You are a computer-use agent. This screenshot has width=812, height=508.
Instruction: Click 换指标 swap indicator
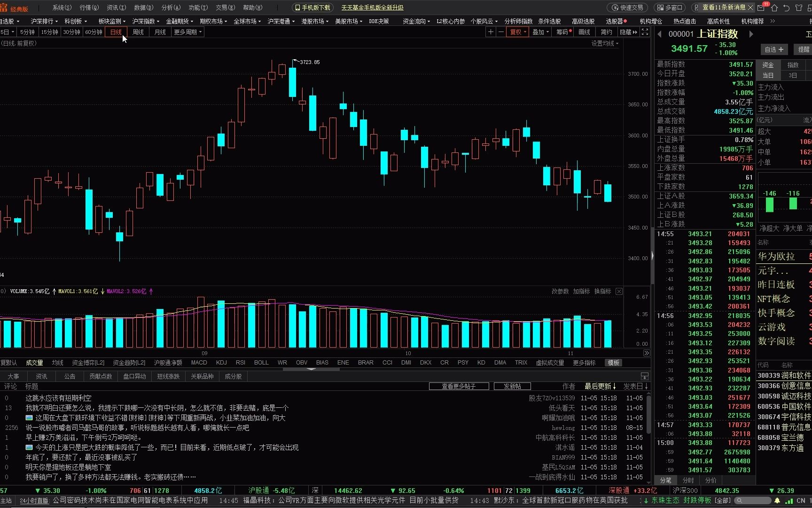(602, 292)
